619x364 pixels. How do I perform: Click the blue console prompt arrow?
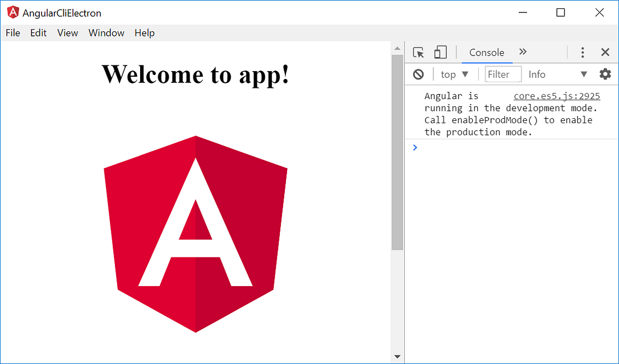414,147
